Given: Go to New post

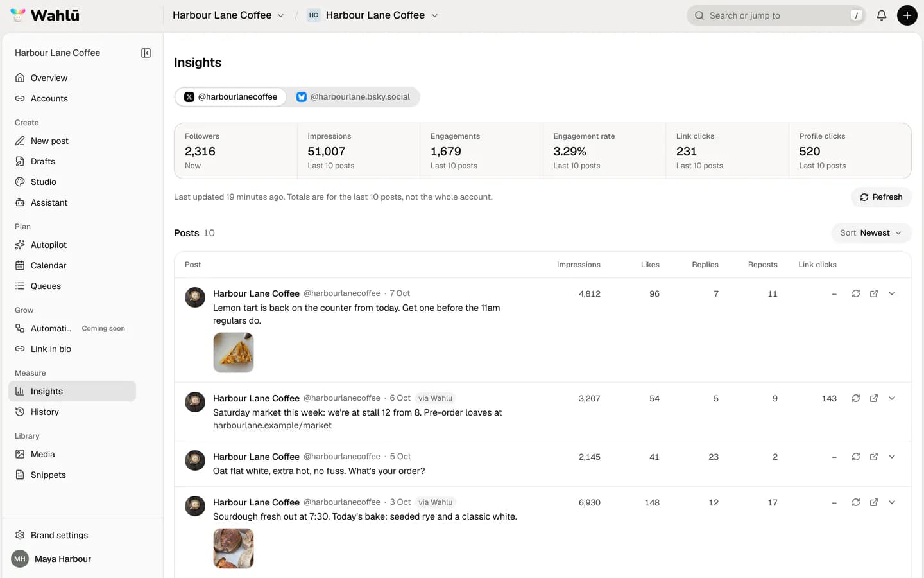Looking at the screenshot, I should (x=72, y=141).
